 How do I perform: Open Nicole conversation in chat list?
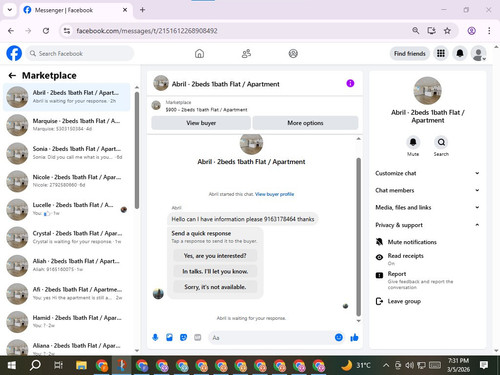pyautogui.click(x=66, y=181)
